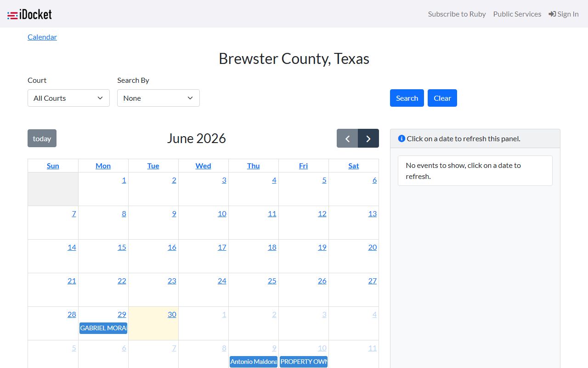Select July 9 above the Antonio event

(x=274, y=348)
